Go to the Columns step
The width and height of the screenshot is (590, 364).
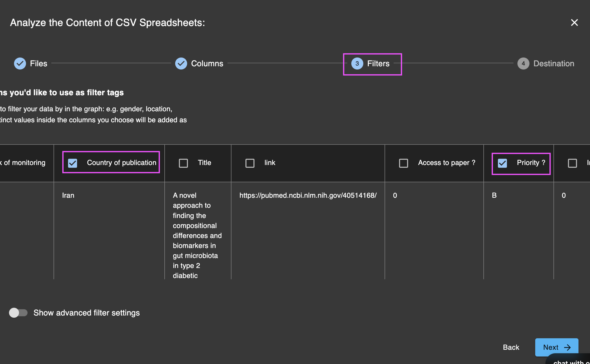[199, 63]
